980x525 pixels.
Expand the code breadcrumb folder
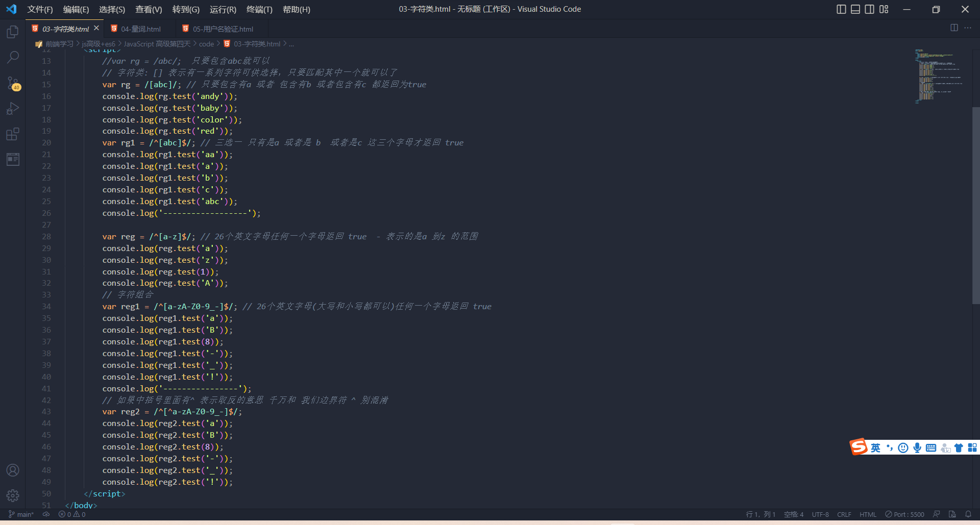point(206,44)
